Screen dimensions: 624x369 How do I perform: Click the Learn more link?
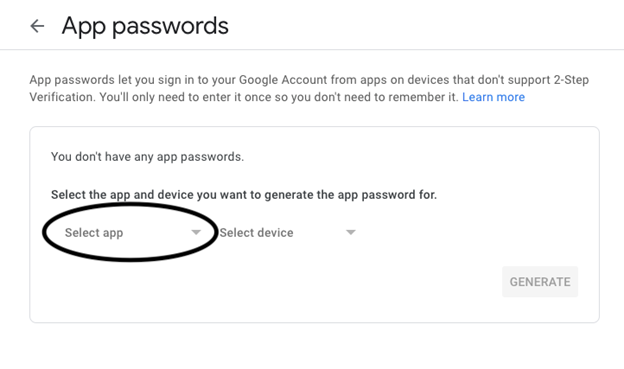(x=493, y=97)
